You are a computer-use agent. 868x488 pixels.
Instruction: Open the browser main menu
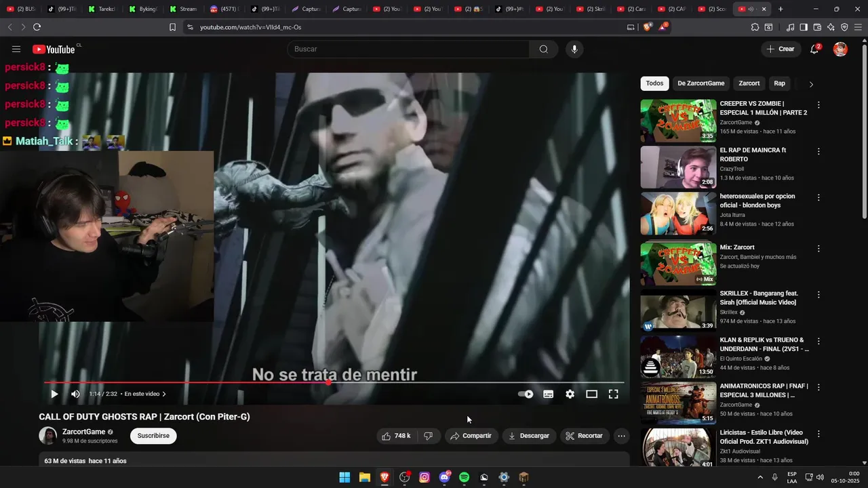pyautogui.click(x=858, y=27)
